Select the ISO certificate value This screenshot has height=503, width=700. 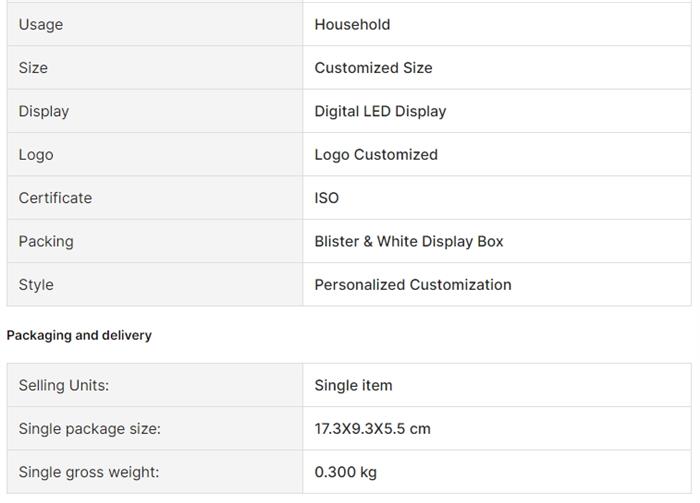pyautogui.click(x=327, y=198)
